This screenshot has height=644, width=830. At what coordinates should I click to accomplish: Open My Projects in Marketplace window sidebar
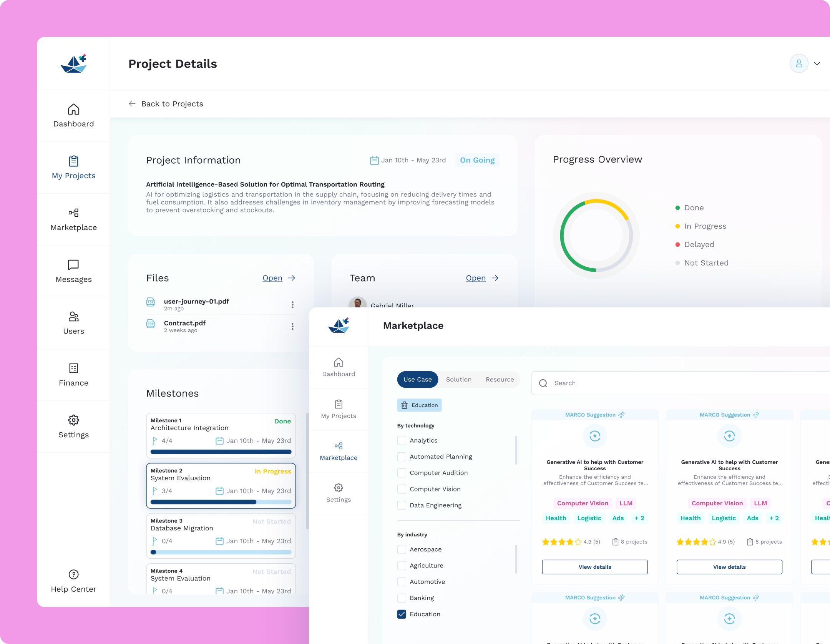(339, 409)
